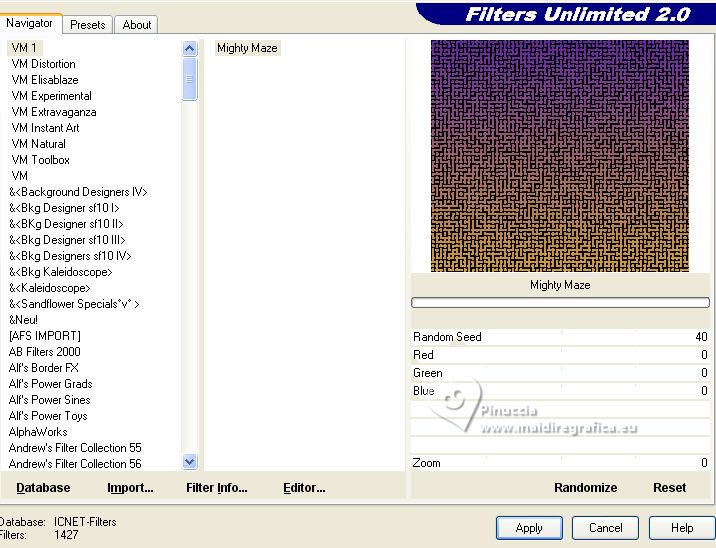Open the Presets tab
Image resolution: width=716 pixels, height=548 pixels.
[88, 25]
